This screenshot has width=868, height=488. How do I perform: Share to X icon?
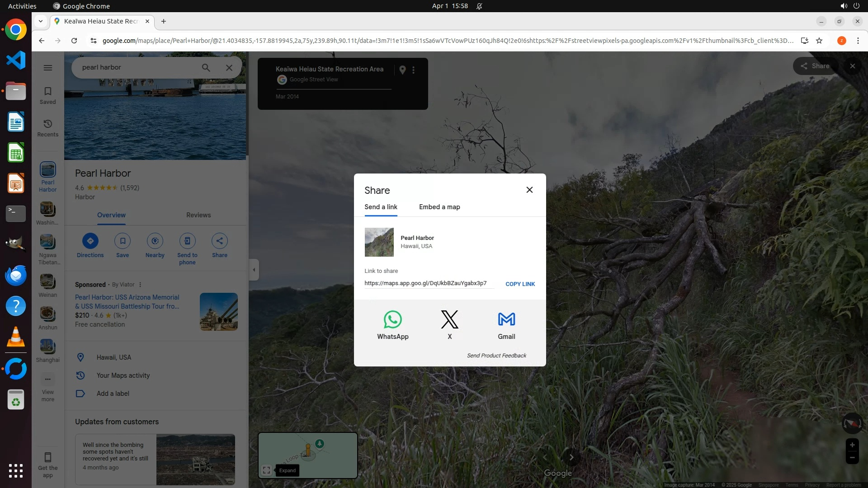pyautogui.click(x=449, y=319)
